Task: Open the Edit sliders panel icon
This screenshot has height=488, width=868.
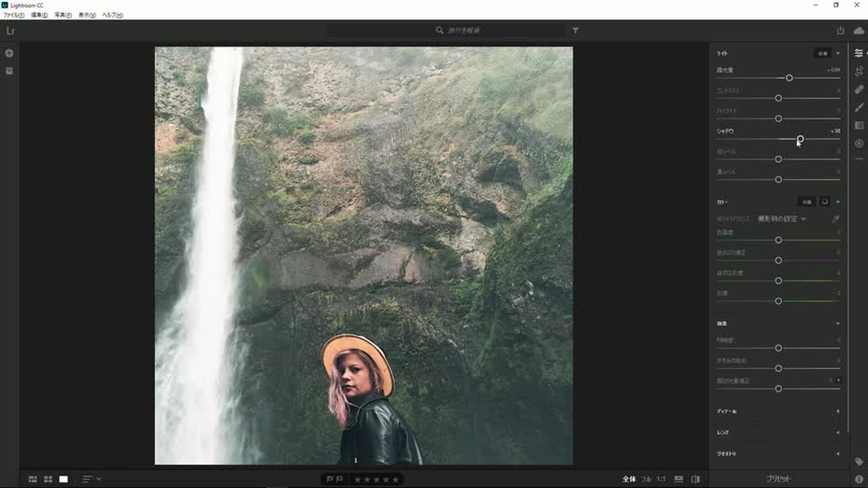Action: 859,53
